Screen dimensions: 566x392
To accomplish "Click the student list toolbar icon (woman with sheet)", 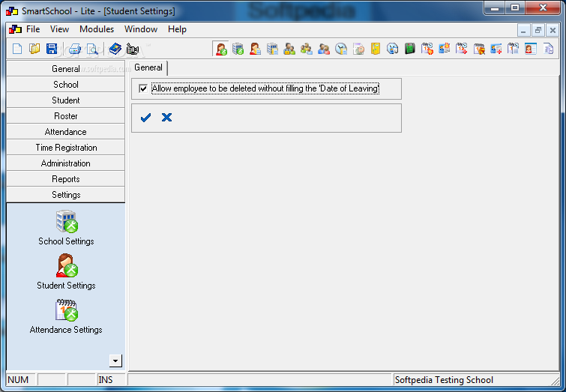I will [255, 49].
